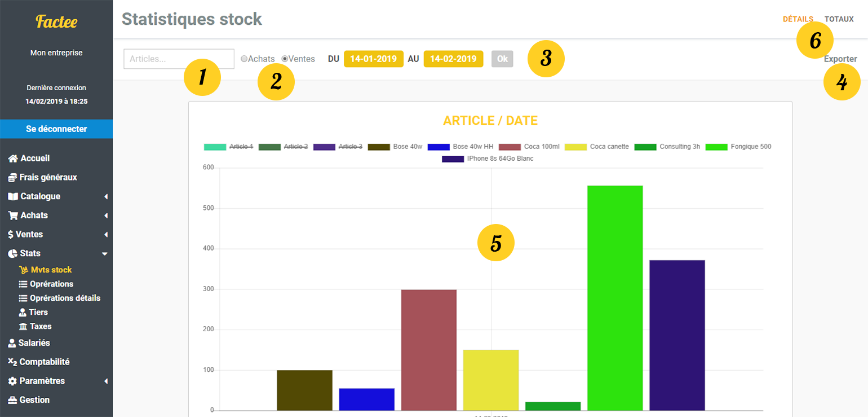Click the Coca 100ml legend color swatch

click(510, 147)
